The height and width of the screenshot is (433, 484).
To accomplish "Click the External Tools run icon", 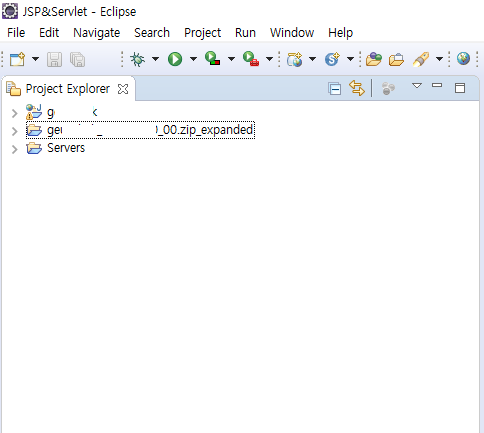I will coord(251,59).
